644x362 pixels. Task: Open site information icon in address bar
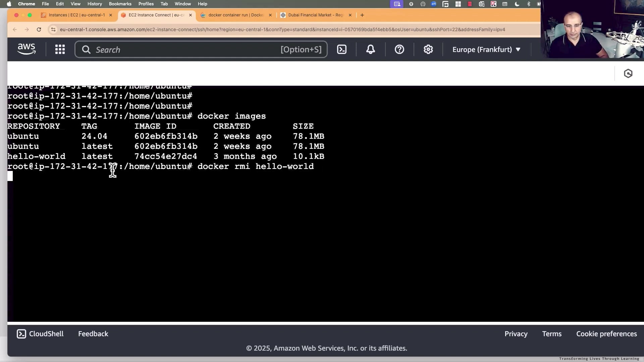(x=53, y=29)
